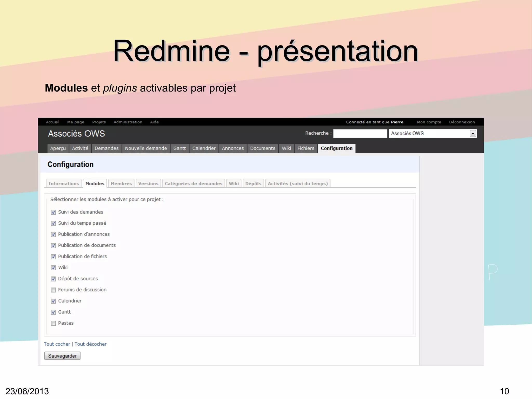Click the Recherche search field
532x399 pixels.
tap(360, 134)
